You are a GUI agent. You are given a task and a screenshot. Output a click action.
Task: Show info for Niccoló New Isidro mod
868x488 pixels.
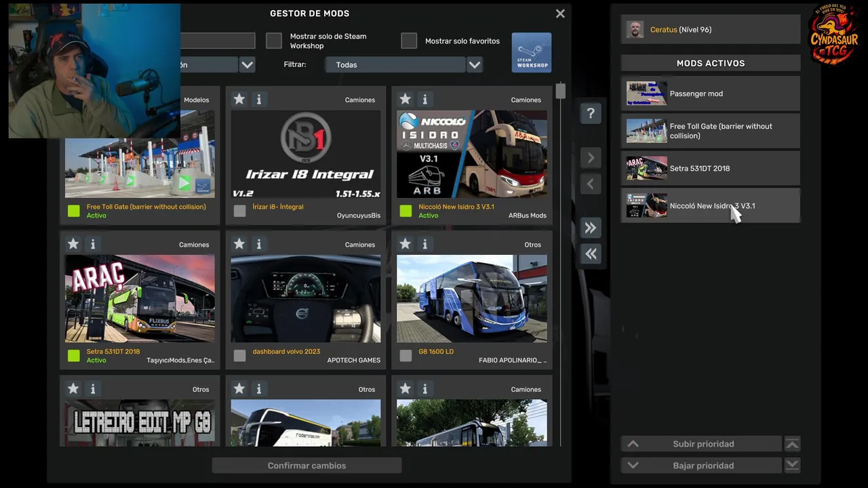(x=425, y=99)
